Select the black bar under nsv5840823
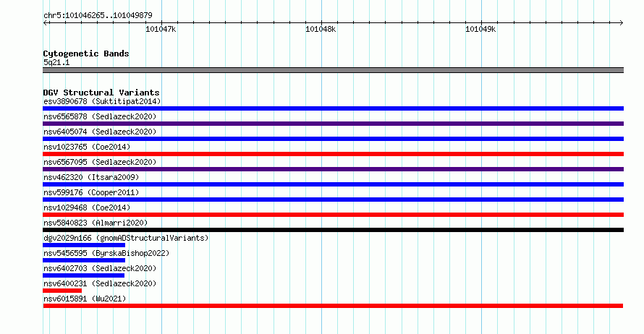The height and width of the screenshot is (334, 644). coord(333,230)
